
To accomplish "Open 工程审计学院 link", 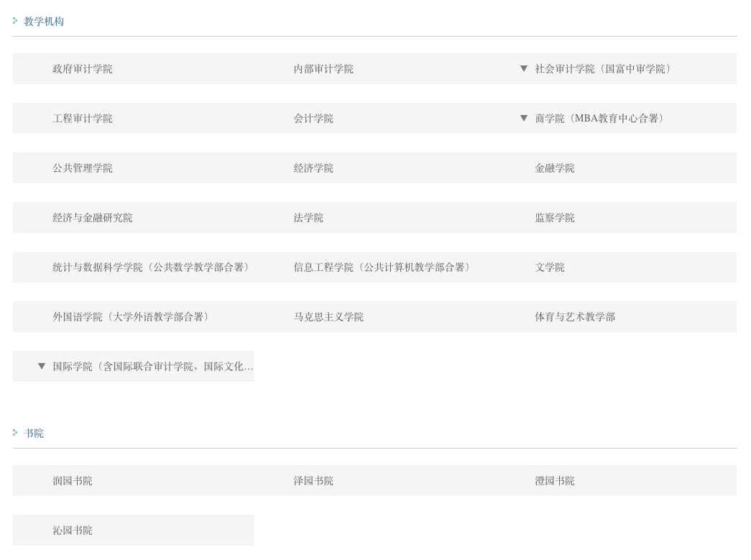I will tap(83, 119).
